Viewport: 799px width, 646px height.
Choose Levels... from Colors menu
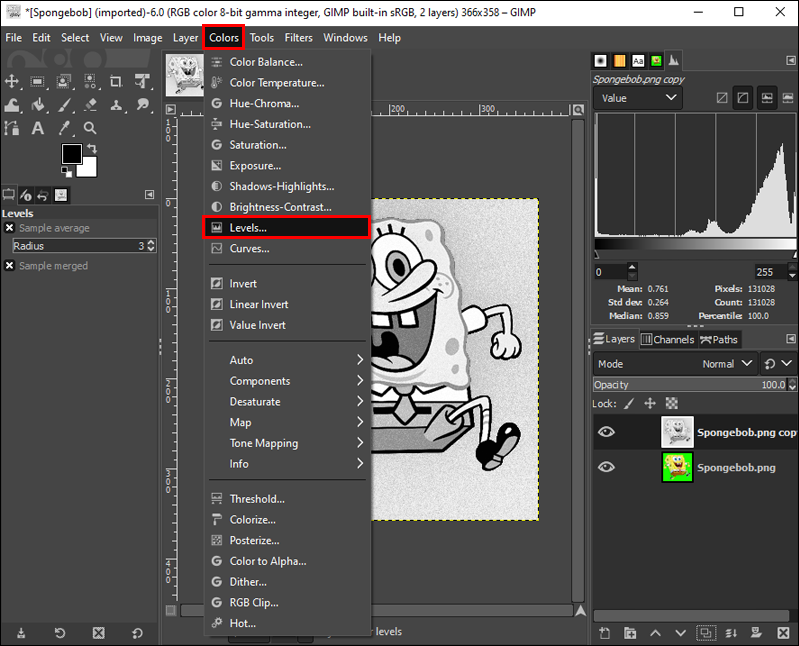click(x=286, y=228)
